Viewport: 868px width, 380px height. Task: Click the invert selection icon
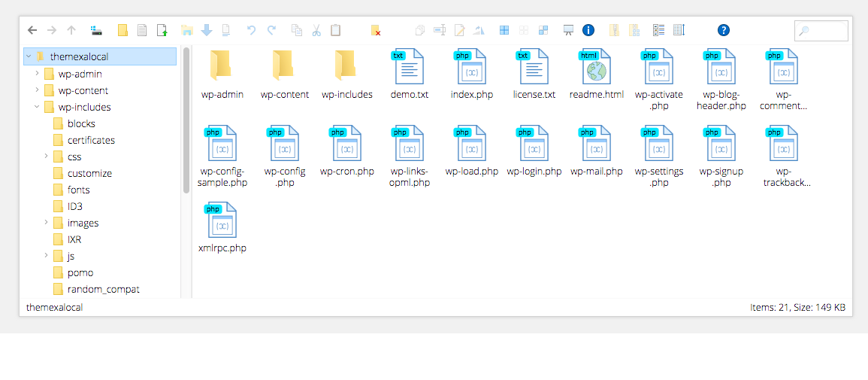point(543,30)
